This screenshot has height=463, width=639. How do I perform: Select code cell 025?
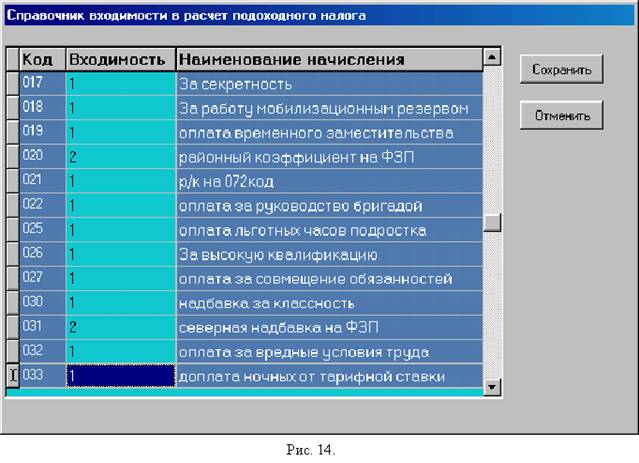pos(42,229)
